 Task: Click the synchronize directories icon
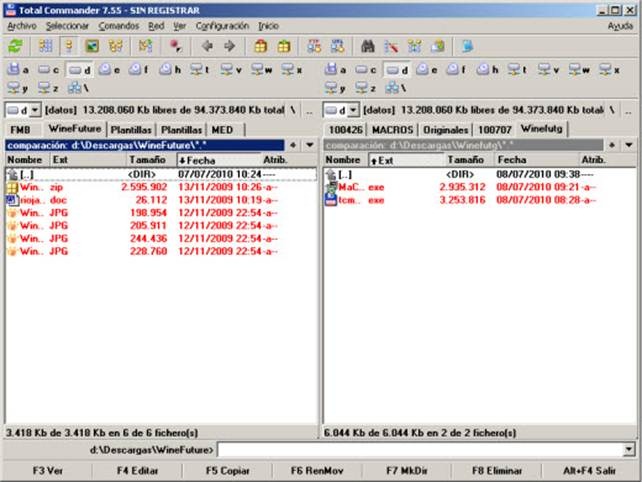tap(414, 46)
